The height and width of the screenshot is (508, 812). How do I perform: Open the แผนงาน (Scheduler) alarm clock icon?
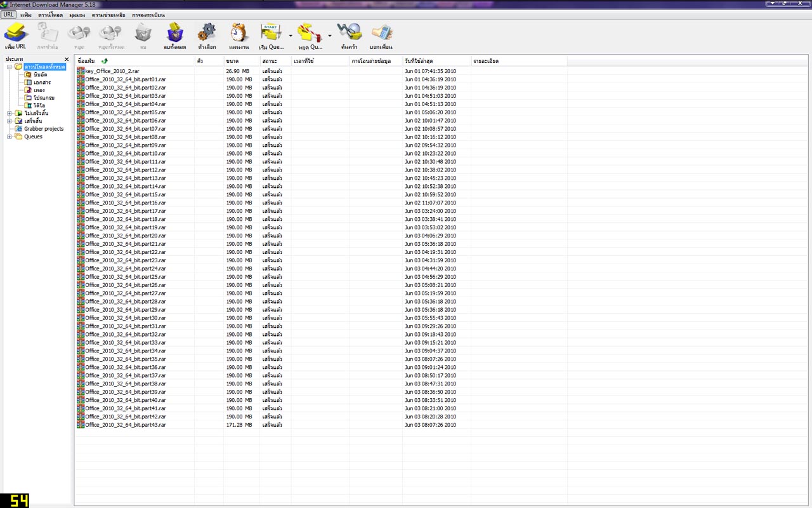point(239,32)
